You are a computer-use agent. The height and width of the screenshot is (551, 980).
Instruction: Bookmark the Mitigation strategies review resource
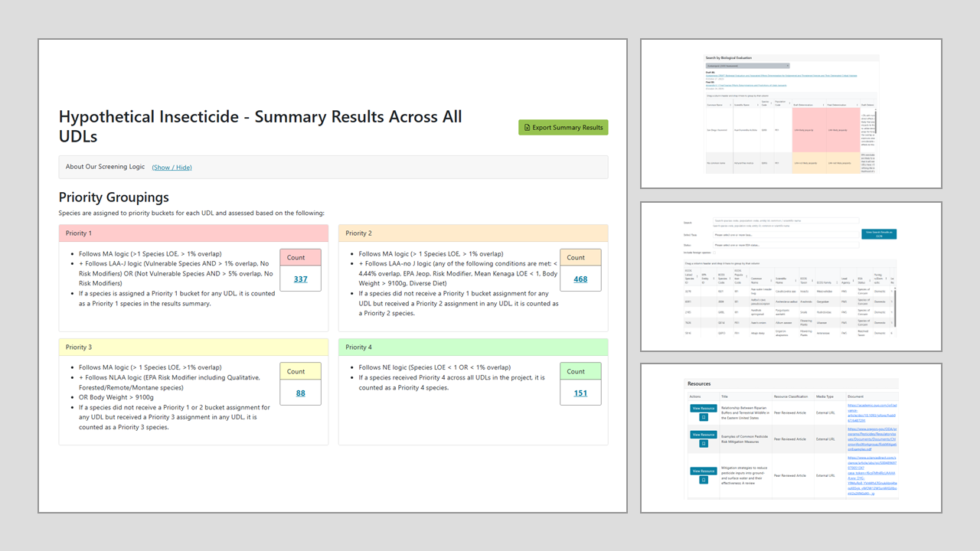(703, 481)
